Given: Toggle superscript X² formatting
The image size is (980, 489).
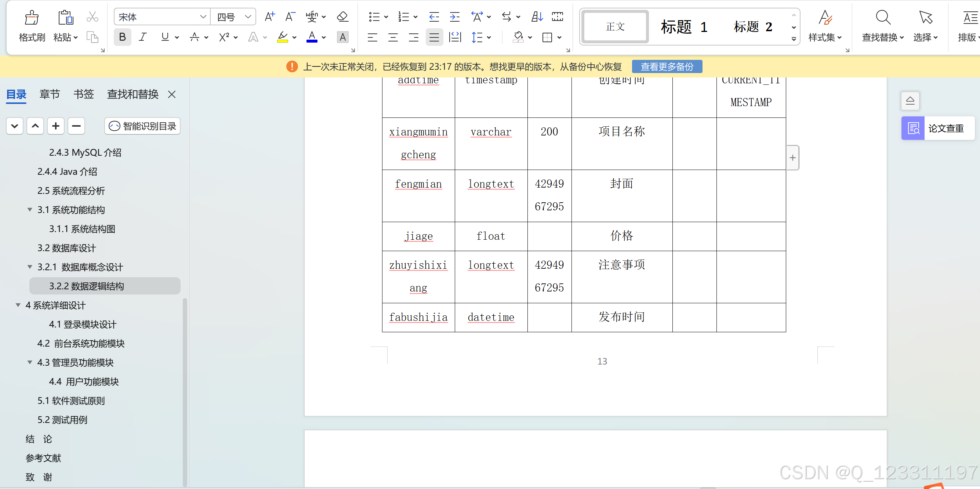Looking at the screenshot, I should 224,37.
